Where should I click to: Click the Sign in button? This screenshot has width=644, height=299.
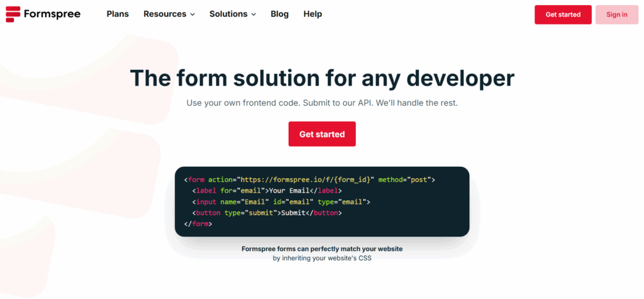pos(617,15)
